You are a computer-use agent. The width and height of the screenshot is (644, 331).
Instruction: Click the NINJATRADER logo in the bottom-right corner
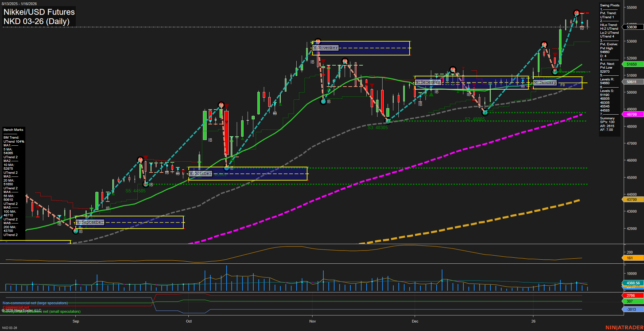pyautogui.click(x=624, y=327)
